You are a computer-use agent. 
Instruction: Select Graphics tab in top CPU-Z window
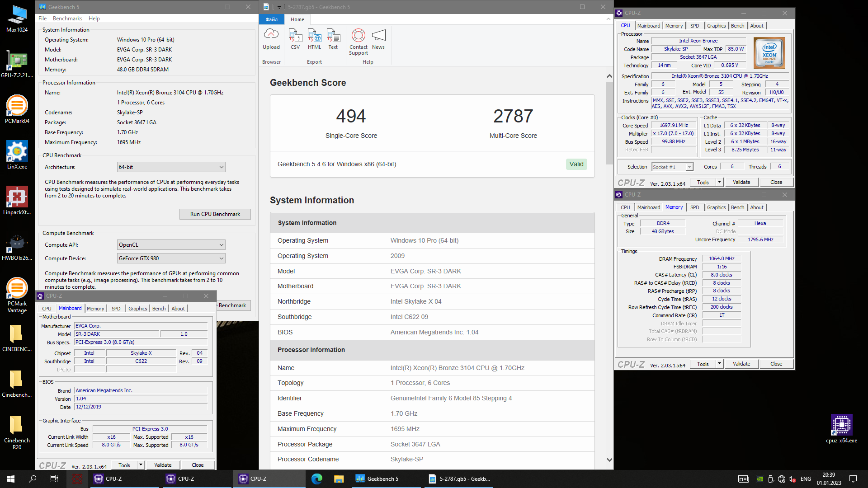click(716, 26)
